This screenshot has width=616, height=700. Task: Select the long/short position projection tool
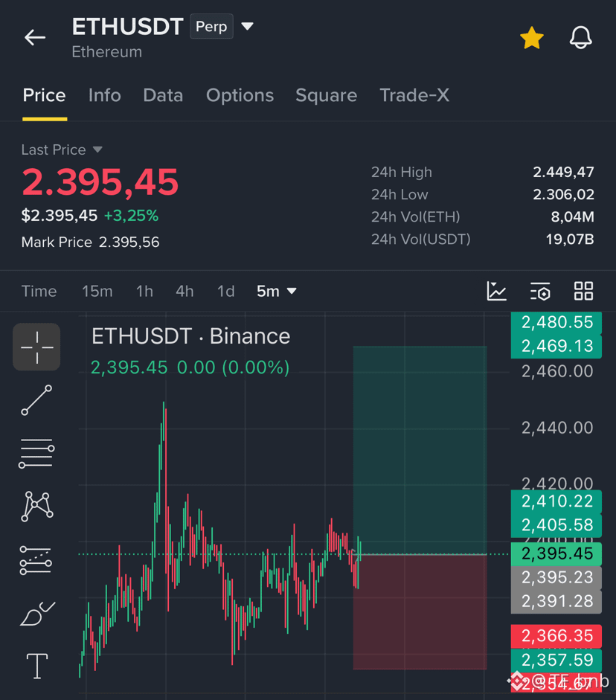(36, 560)
